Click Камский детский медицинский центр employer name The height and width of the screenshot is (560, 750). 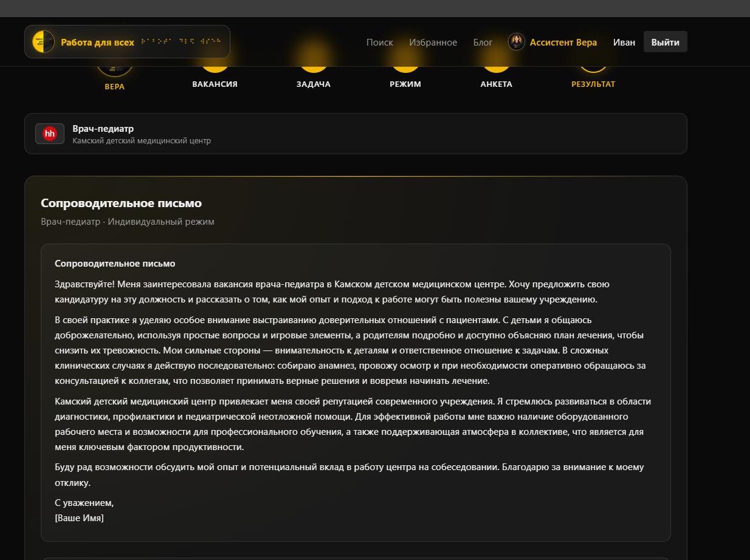point(142,141)
